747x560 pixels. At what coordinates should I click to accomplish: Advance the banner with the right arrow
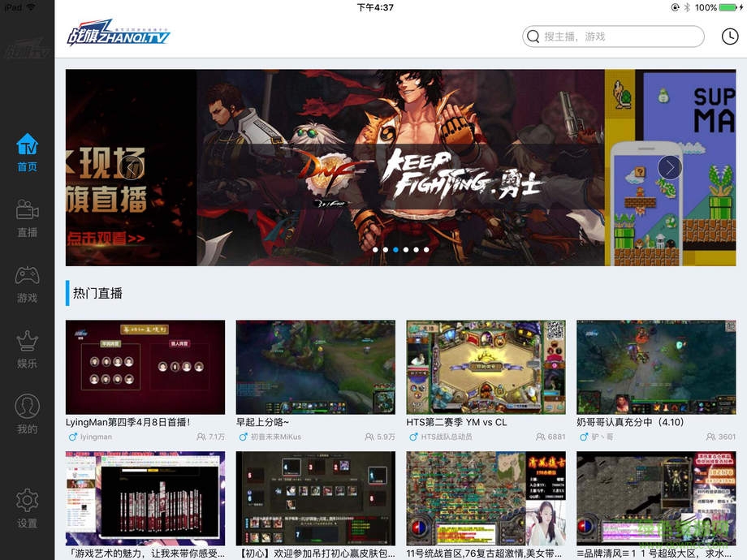(668, 167)
